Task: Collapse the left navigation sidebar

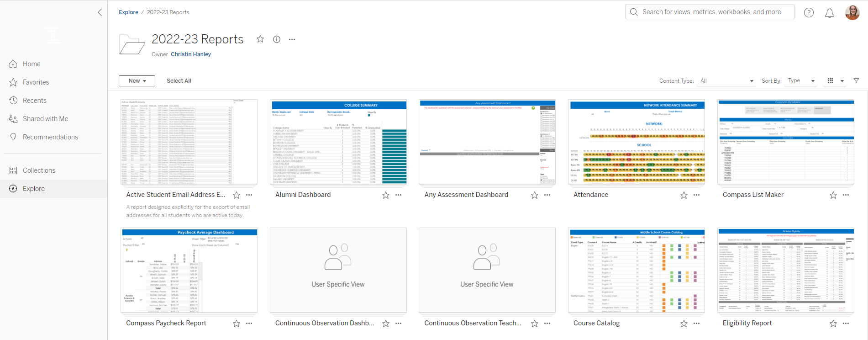Action: [100, 12]
